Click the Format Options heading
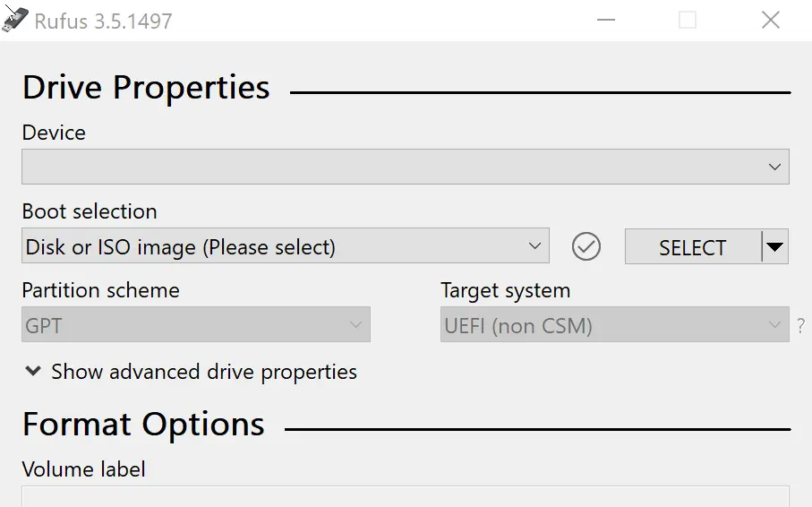 point(143,425)
